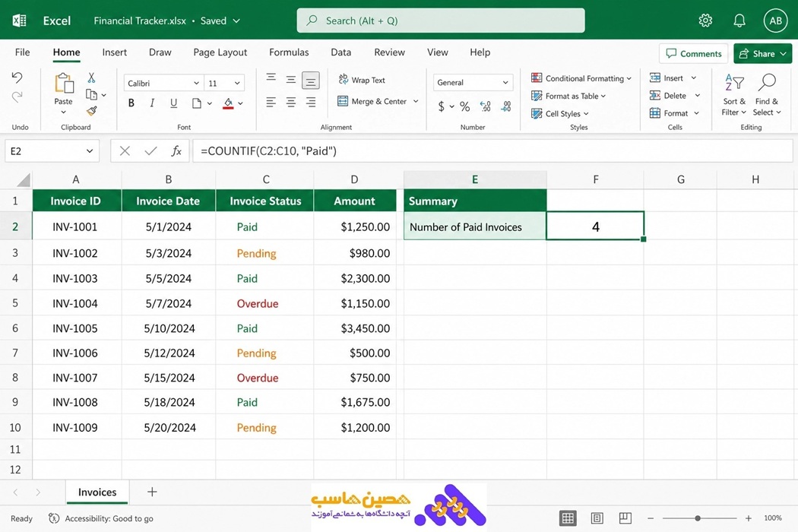
Task: Expand the Format as Table menu
Action: coord(568,96)
